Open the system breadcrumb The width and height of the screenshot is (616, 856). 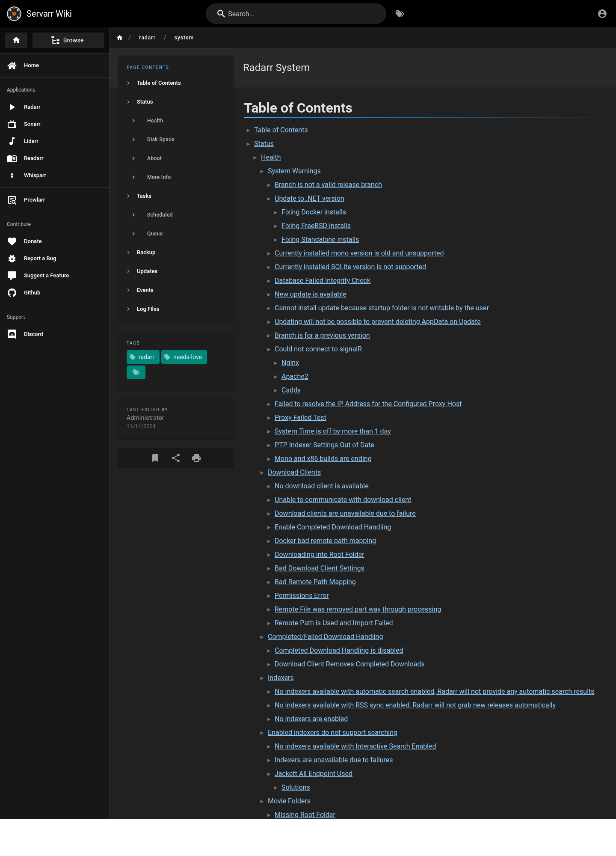[x=184, y=38]
